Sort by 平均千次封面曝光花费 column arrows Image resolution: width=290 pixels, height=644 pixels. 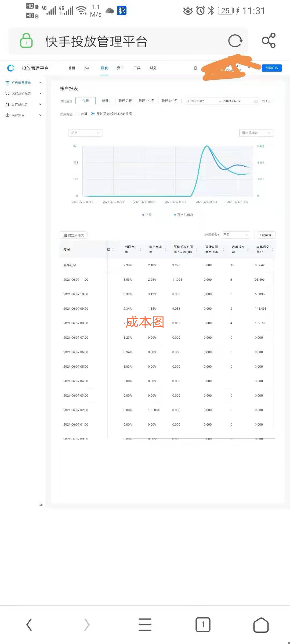[197, 250]
